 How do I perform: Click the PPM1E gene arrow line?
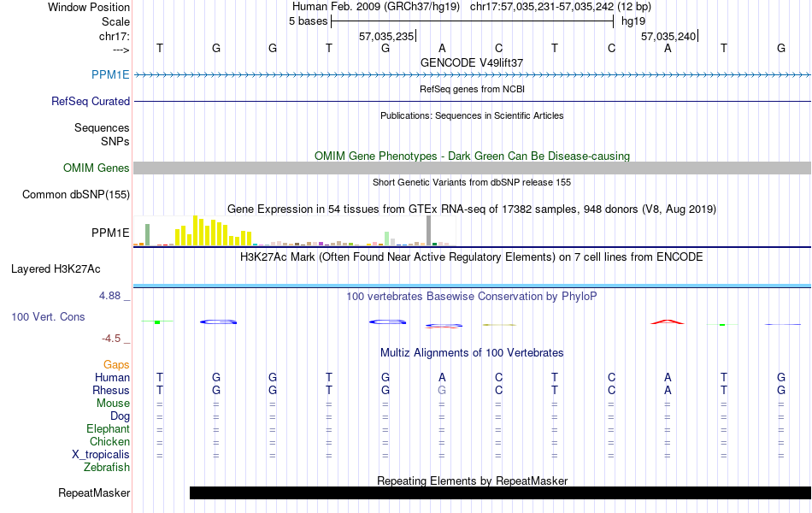473,75
